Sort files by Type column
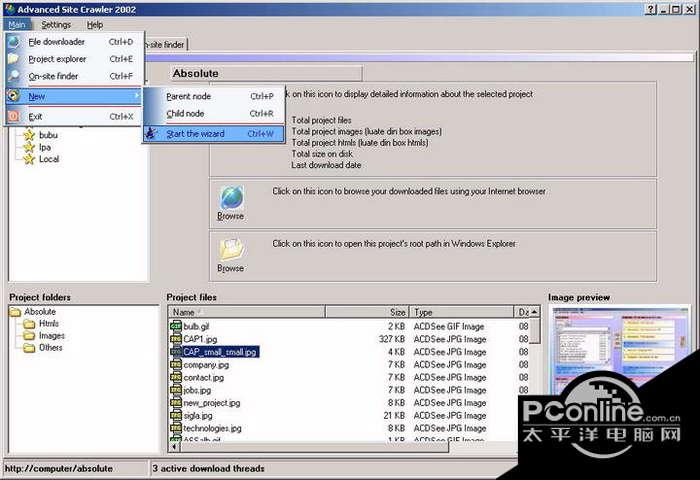 point(462,312)
